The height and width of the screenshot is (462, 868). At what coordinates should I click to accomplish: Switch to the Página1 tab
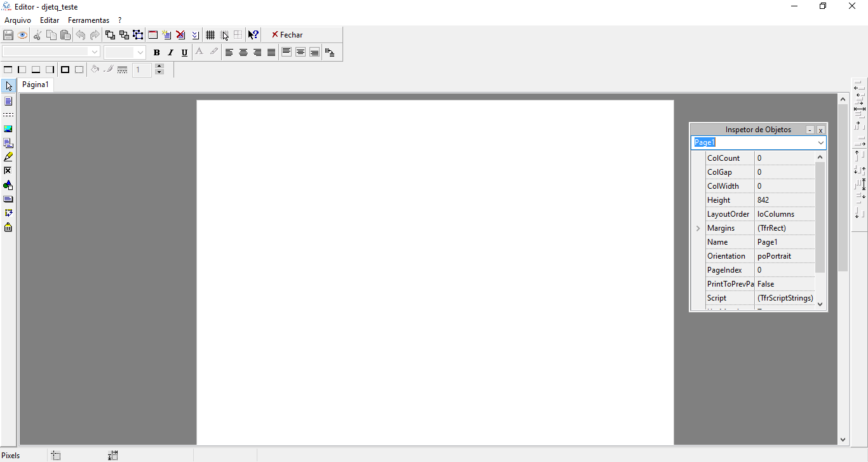pos(36,85)
